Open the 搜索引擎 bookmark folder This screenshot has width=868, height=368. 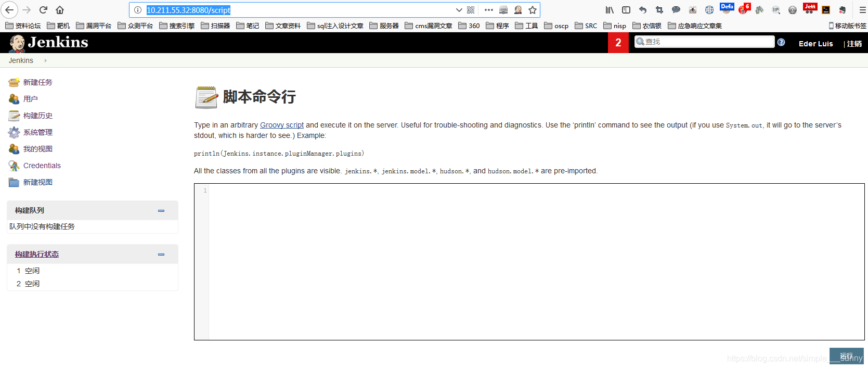[x=177, y=26]
